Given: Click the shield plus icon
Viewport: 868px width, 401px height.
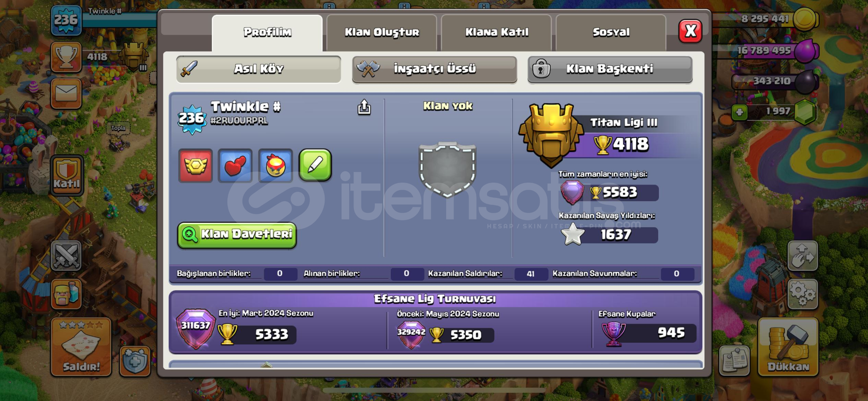Looking at the screenshot, I should (x=135, y=361).
